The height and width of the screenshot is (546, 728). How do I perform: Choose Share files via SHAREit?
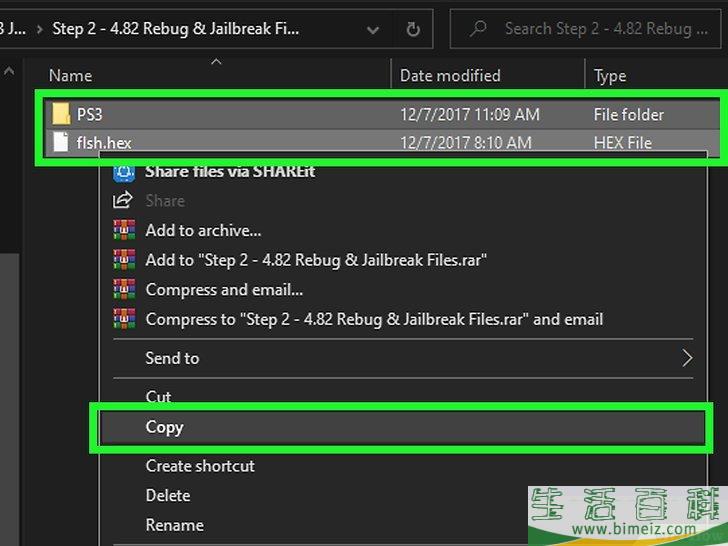click(230, 172)
